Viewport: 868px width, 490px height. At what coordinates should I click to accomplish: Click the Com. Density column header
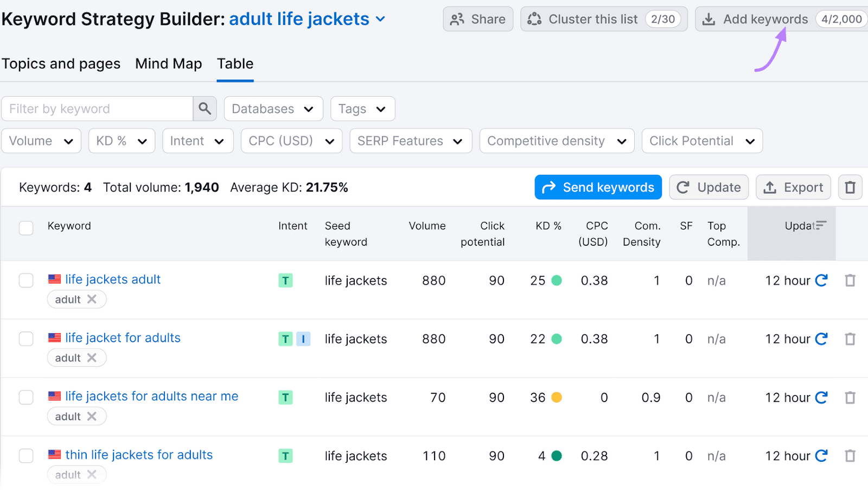pyautogui.click(x=641, y=234)
